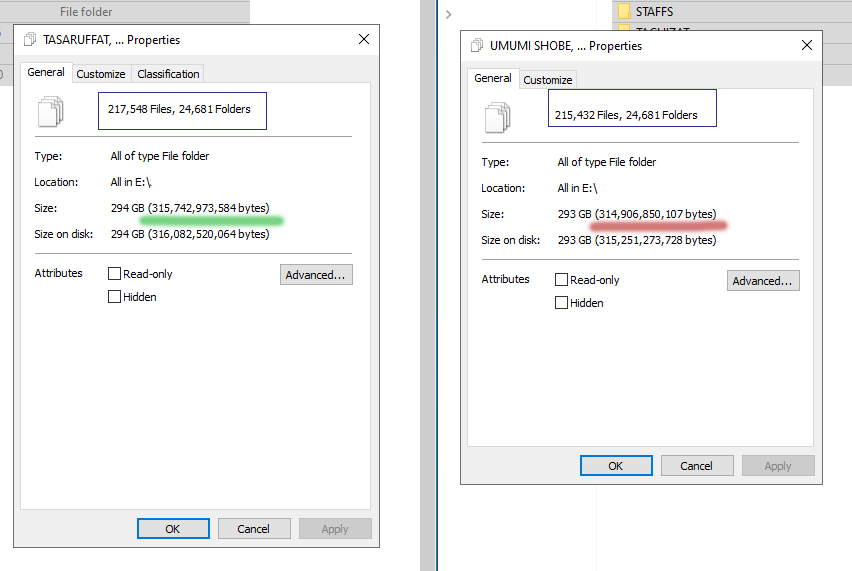This screenshot has height=571, width=852.
Task: Click Apply in TASARUFFAT Properties dialog
Action: [x=335, y=529]
